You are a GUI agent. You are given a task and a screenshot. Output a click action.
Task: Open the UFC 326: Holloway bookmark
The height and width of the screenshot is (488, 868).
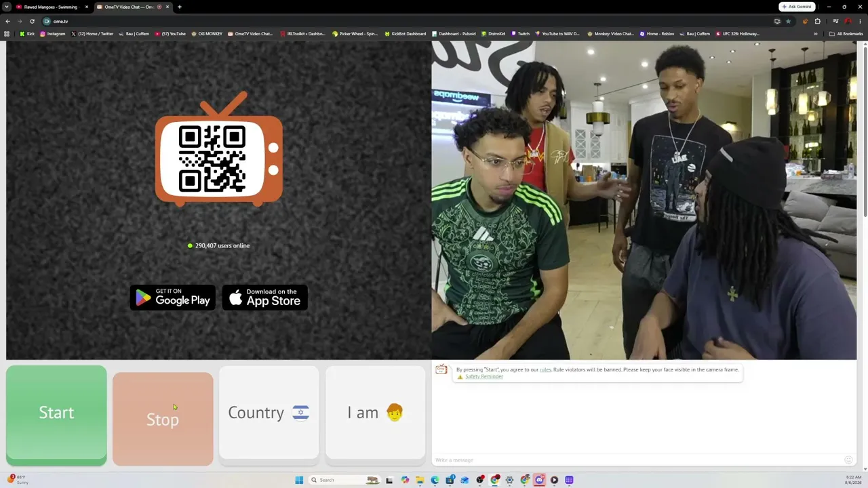coord(738,34)
